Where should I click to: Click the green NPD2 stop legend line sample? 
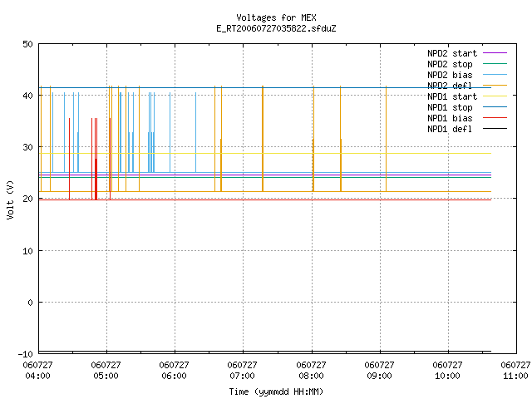click(x=495, y=64)
